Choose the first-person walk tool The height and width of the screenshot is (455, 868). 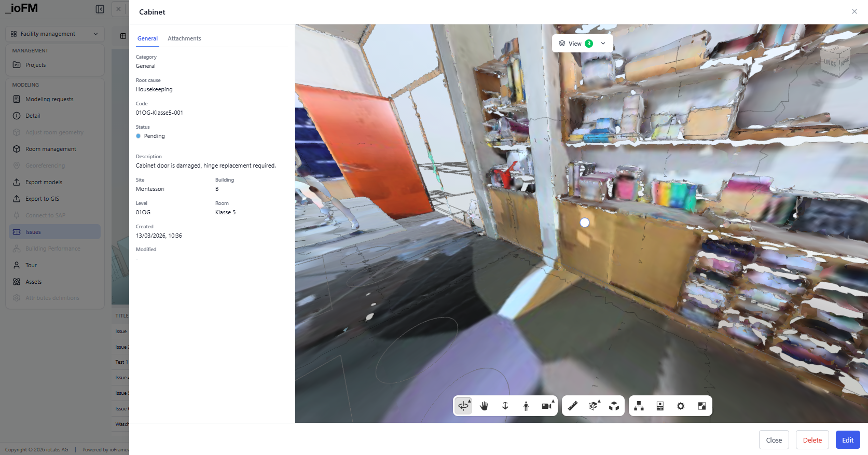(x=526, y=406)
